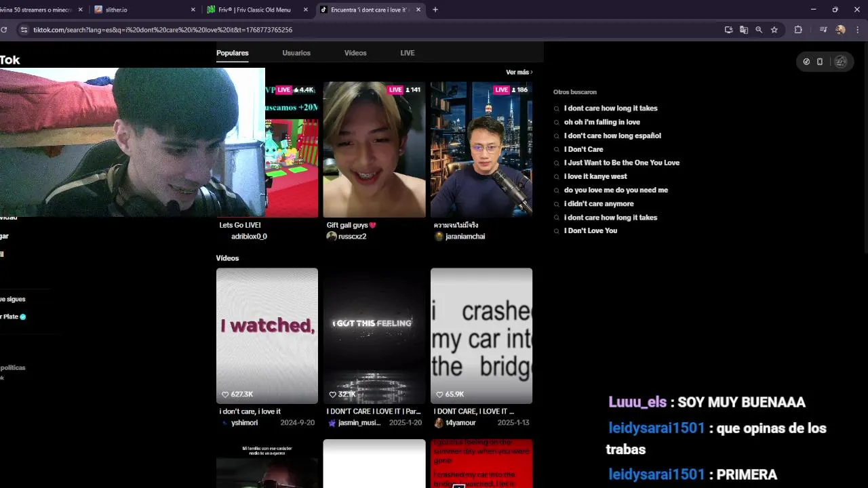Viewport: 868px width, 488px height.
Task: Close the 50 streamers minecraft tab
Action: tap(81, 9)
